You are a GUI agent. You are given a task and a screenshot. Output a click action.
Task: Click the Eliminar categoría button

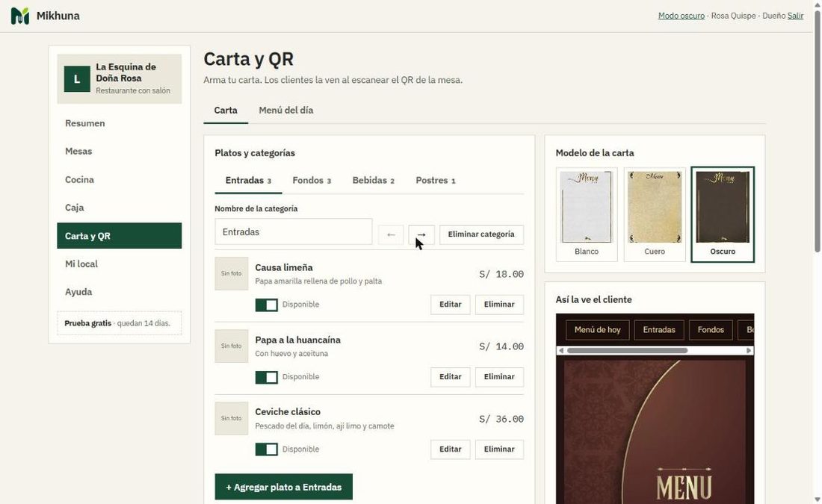click(481, 234)
